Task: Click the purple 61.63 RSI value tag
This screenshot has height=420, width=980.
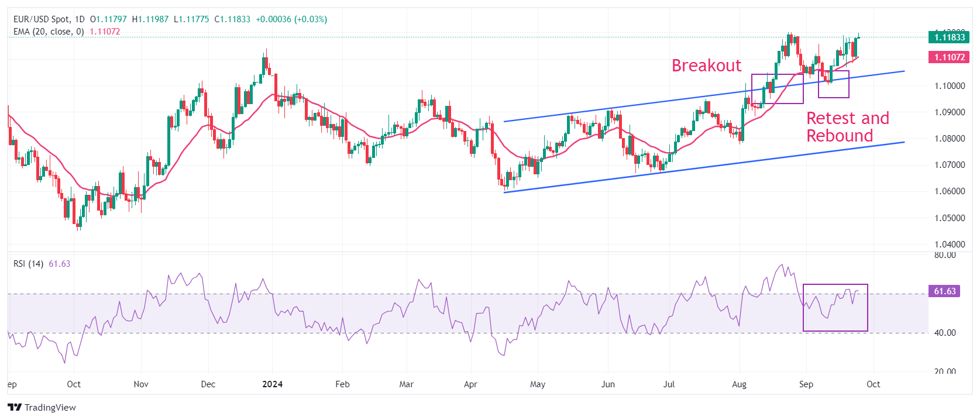Action: (x=944, y=291)
